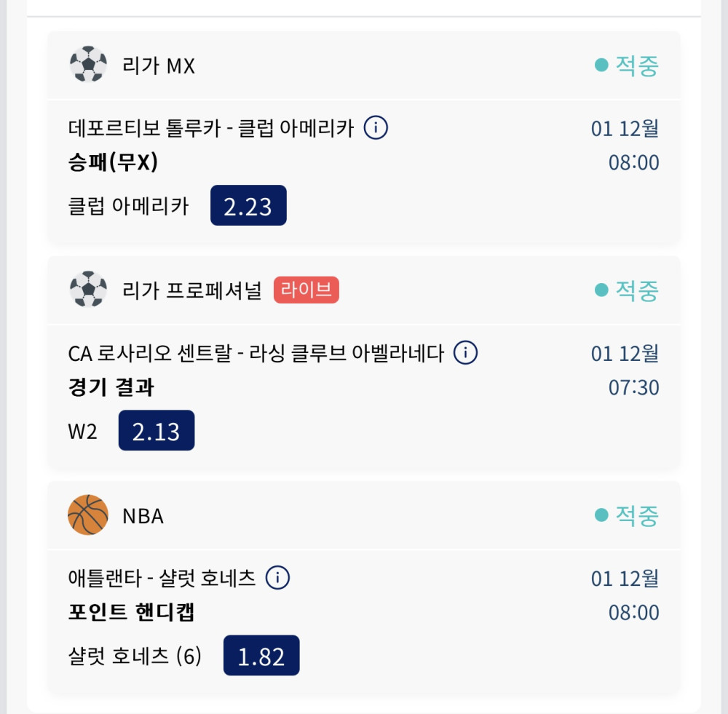Click the 적중 label in 리가 프로페셔널 card

coord(637,290)
